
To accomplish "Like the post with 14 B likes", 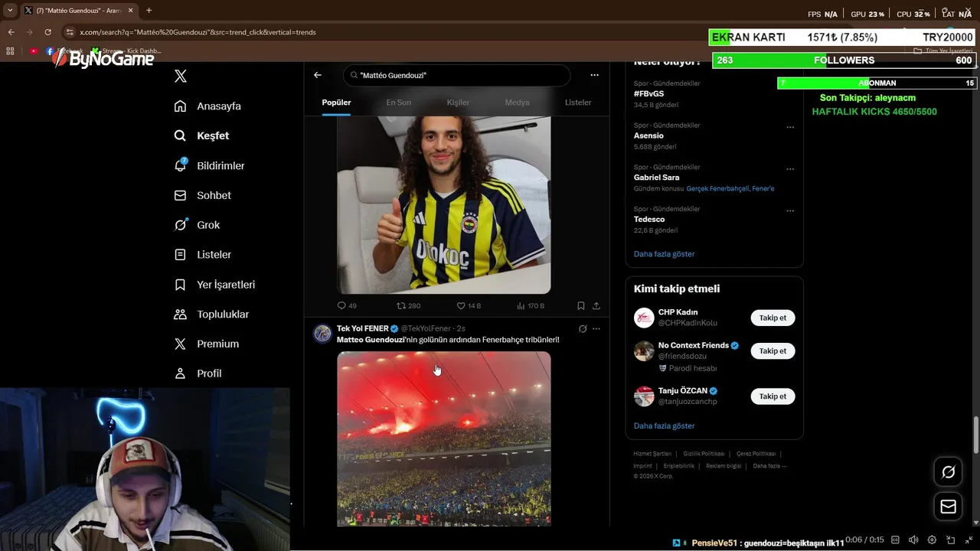I will click(x=469, y=305).
